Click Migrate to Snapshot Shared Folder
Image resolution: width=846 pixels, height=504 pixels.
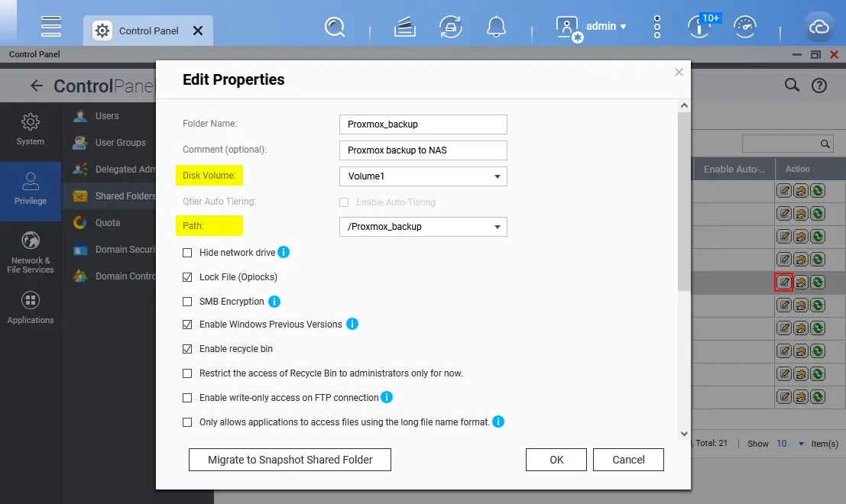coord(290,460)
